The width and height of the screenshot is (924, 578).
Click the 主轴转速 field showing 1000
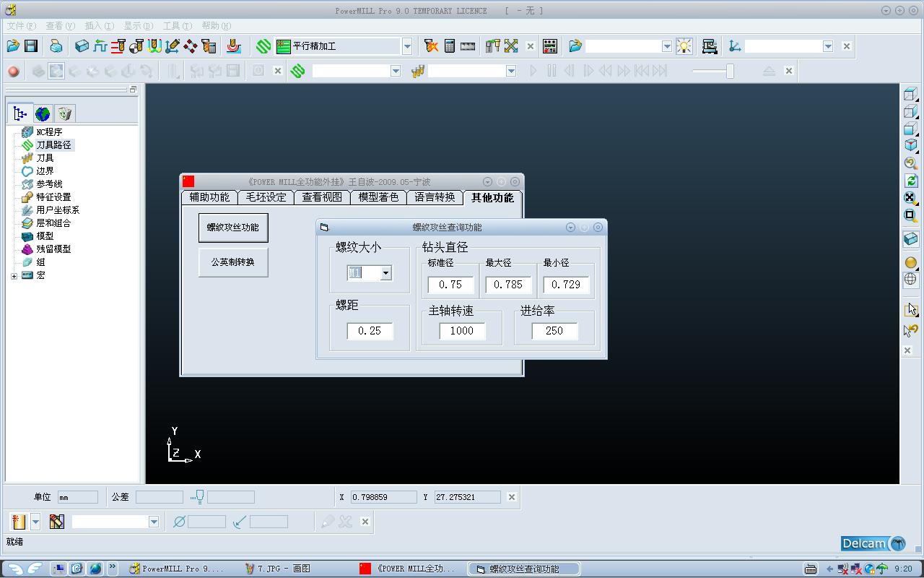[x=462, y=331]
